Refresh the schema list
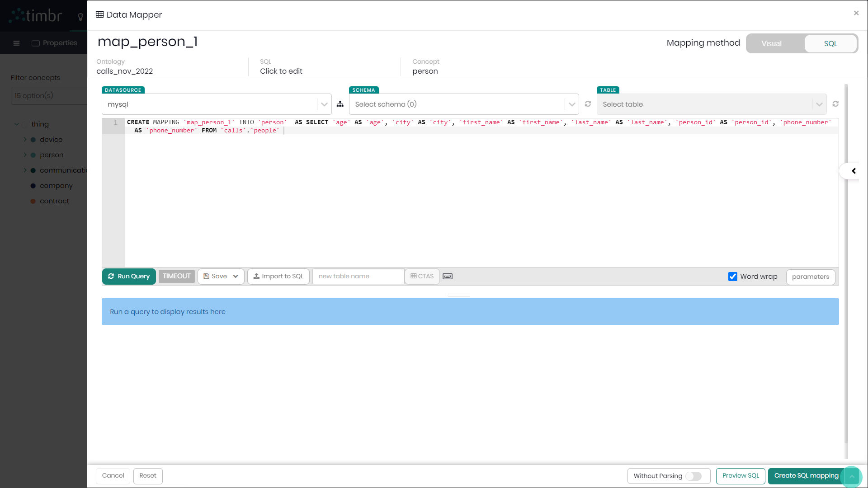 588,104
